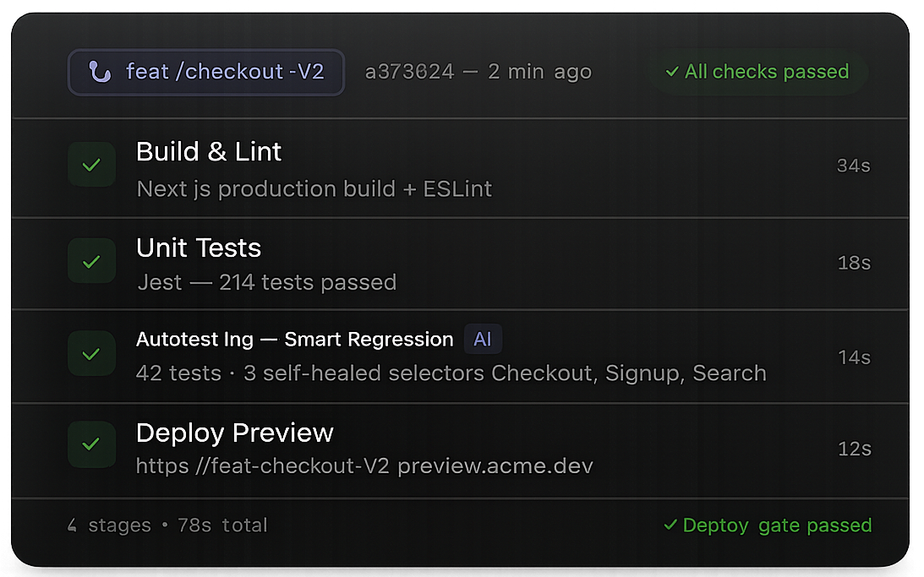The height and width of the screenshot is (577, 924).
Task: Select the feat/checkout-V2 branch chip
Action: pyautogui.click(x=205, y=72)
